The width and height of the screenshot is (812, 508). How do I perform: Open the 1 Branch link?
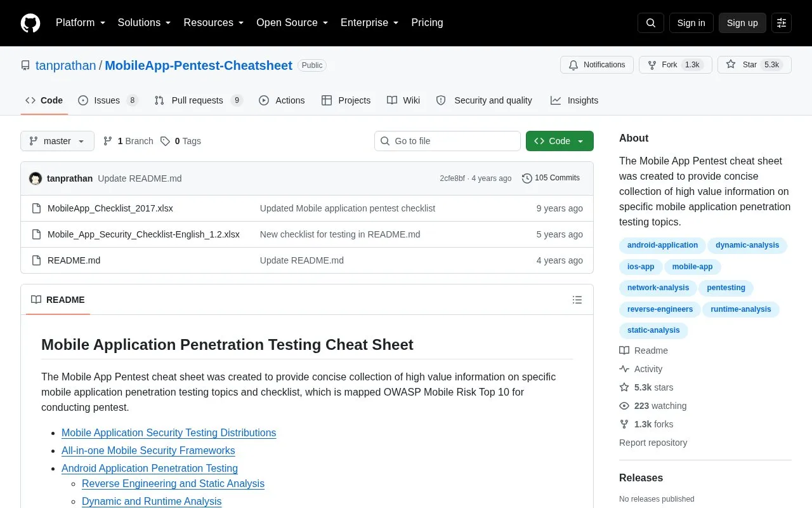pyautogui.click(x=128, y=141)
